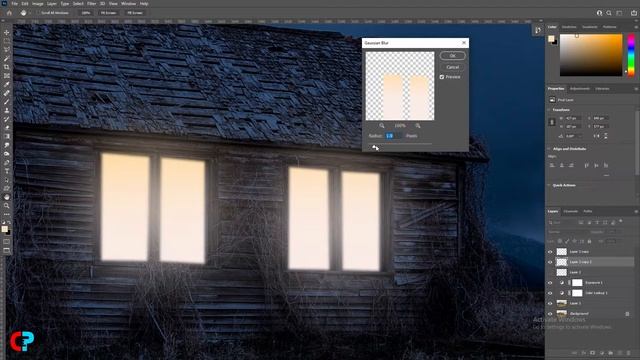This screenshot has width=640, height=360.
Task: Click the Gaussian Blur radius slider
Action: click(400, 144)
